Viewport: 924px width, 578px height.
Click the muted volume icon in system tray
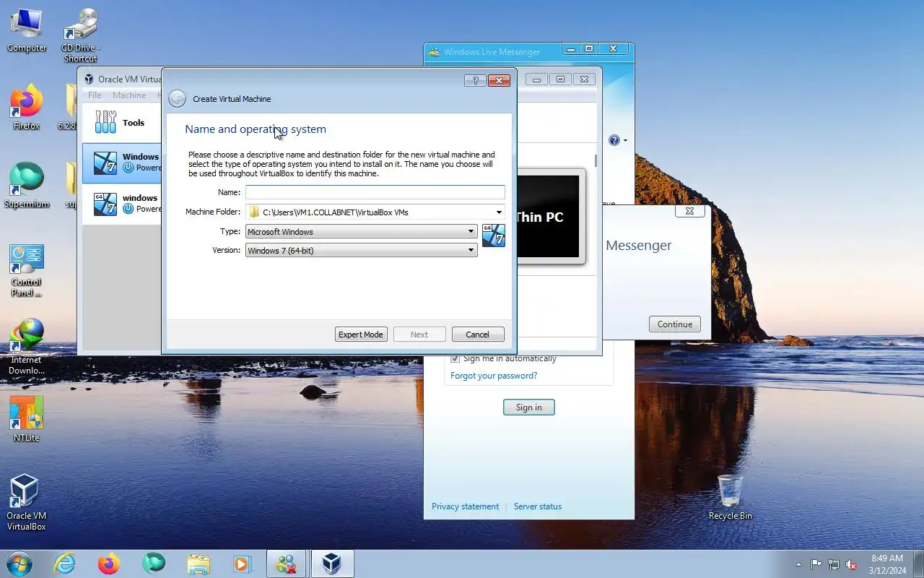click(x=852, y=564)
